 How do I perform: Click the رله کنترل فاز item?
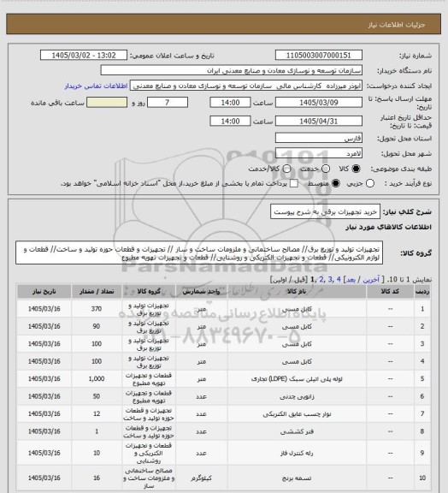coord(297,453)
